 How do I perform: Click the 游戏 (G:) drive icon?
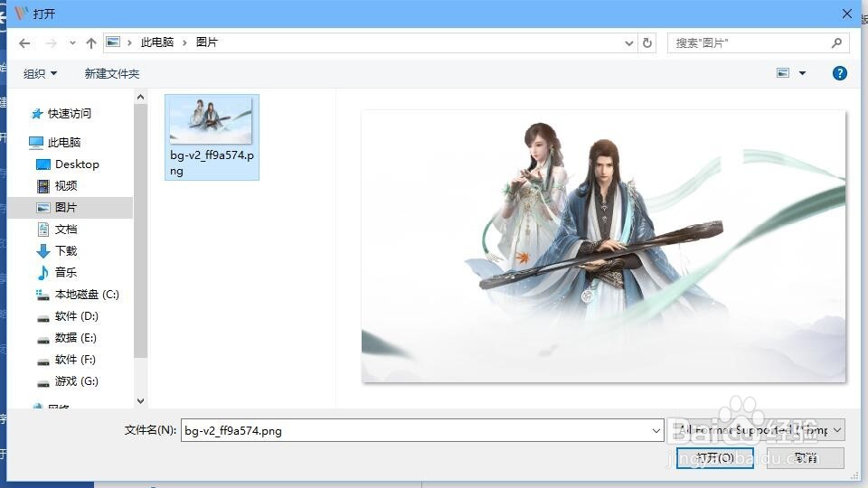(43, 383)
